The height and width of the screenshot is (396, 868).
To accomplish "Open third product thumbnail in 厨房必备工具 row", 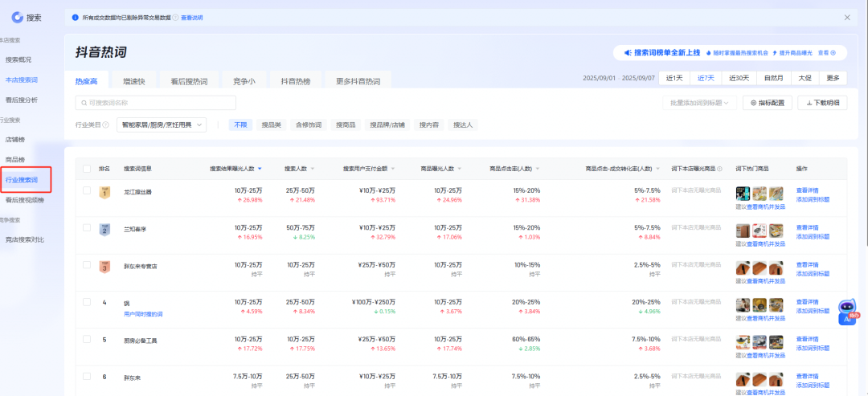I will tap(776, 342).
